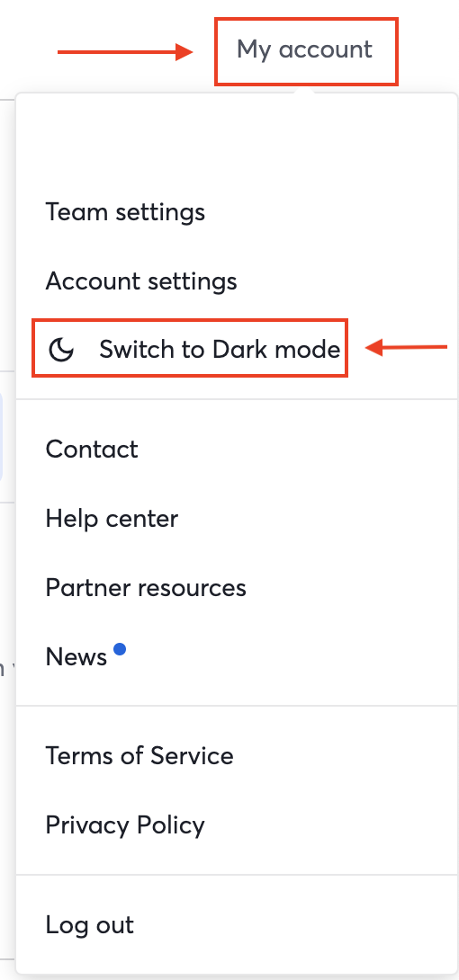This screenshot has width=459, height=980.
Task: View the Privacy Policy
Action: (125, 825)
